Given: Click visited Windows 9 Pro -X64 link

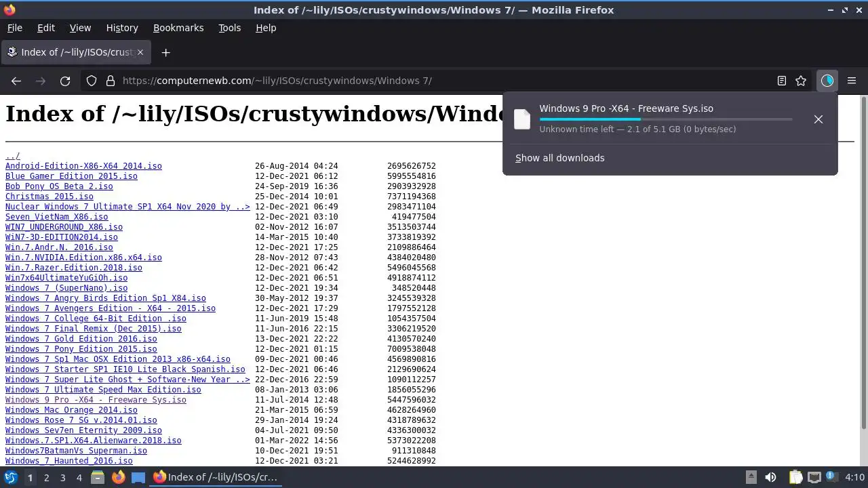Looking at the screenshot, I should [96, 400].
